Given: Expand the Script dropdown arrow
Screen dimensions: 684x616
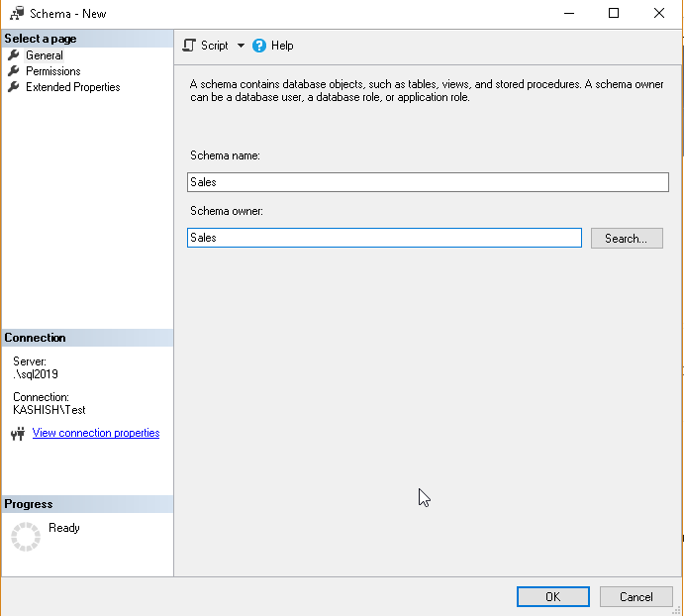Looking at the screenshot, I should (x=241, y=46).
